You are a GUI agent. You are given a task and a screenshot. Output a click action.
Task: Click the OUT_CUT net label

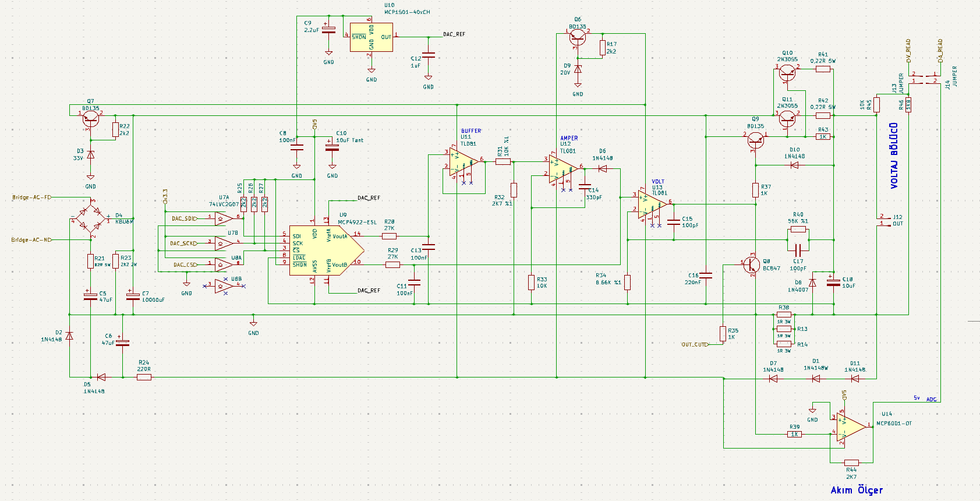coord(695,344)
